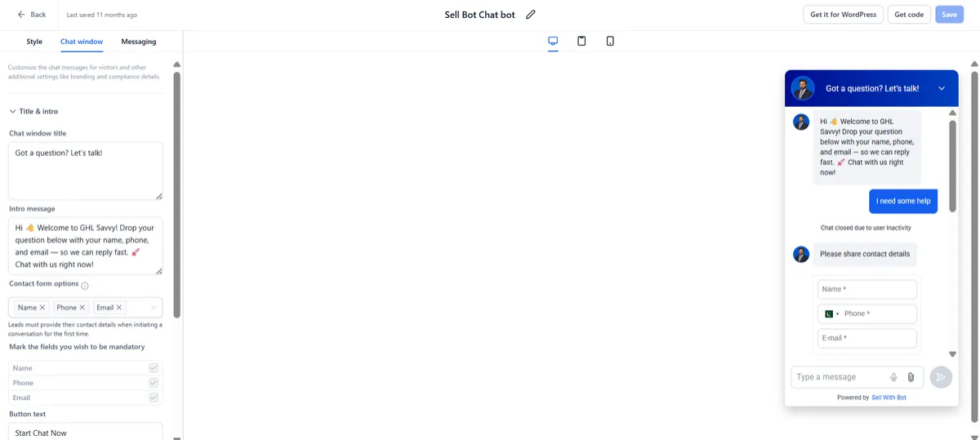
Task: Click the 'Sell Bot Chat bot' title text
Action: tap(479, 15)
